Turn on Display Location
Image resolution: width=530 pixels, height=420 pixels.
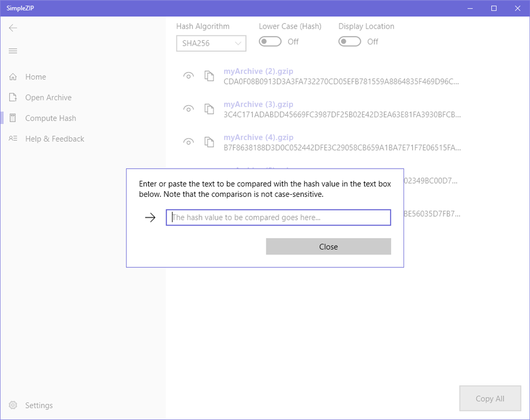point(350,41)
